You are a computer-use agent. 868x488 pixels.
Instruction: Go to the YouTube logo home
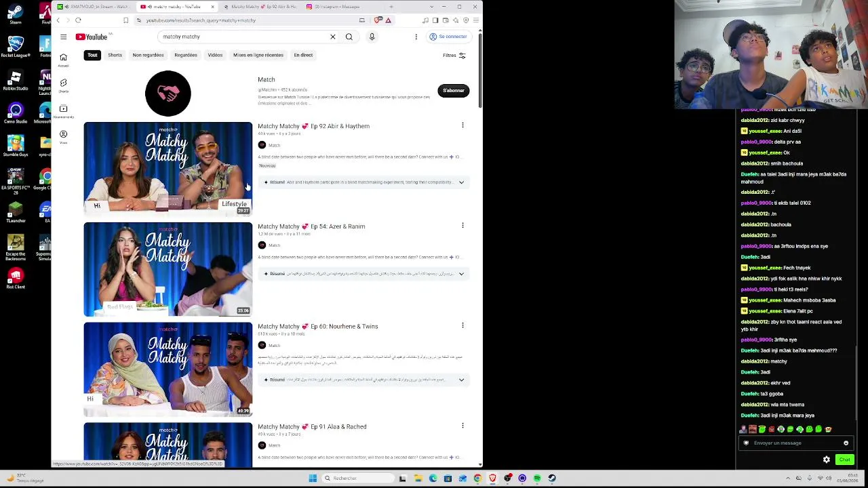(92, 37)
